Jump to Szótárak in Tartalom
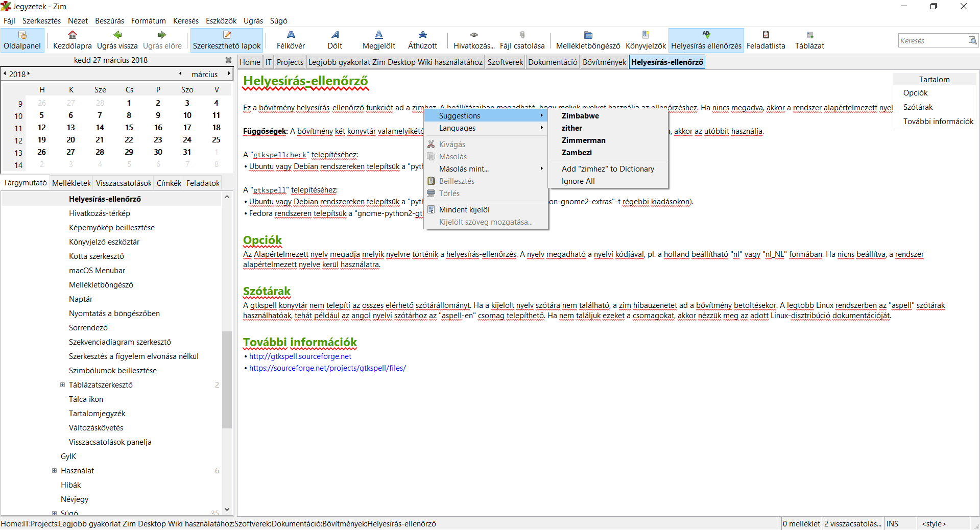This screenshot has height=530, width=980. 918,107
